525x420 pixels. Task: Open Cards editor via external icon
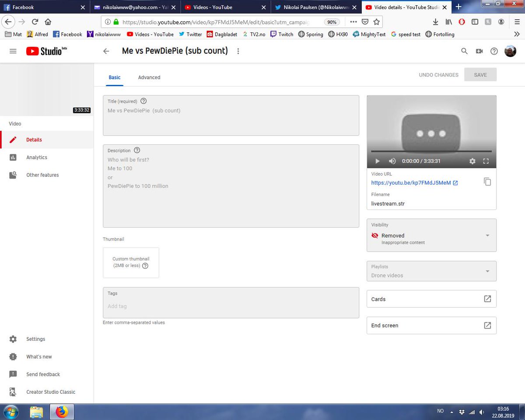[487, 299]
